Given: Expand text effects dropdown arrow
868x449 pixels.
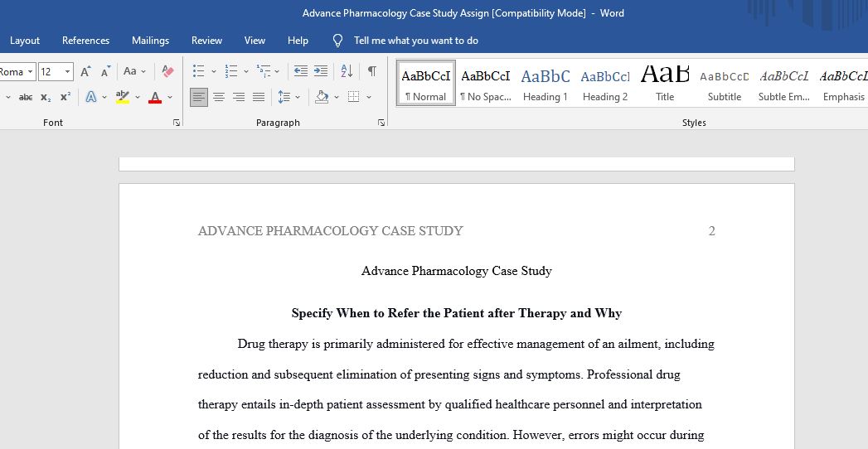Looking at the screenshot, I should 104,97.
